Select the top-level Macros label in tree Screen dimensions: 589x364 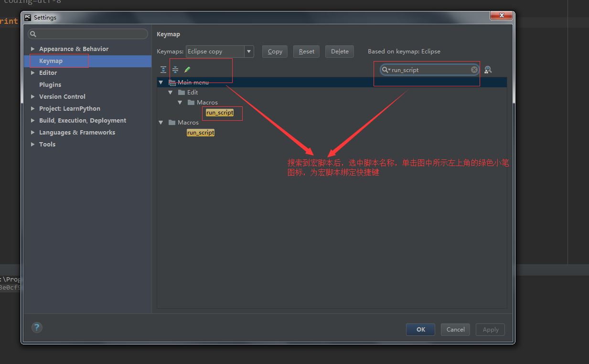(x=188, y=123)
